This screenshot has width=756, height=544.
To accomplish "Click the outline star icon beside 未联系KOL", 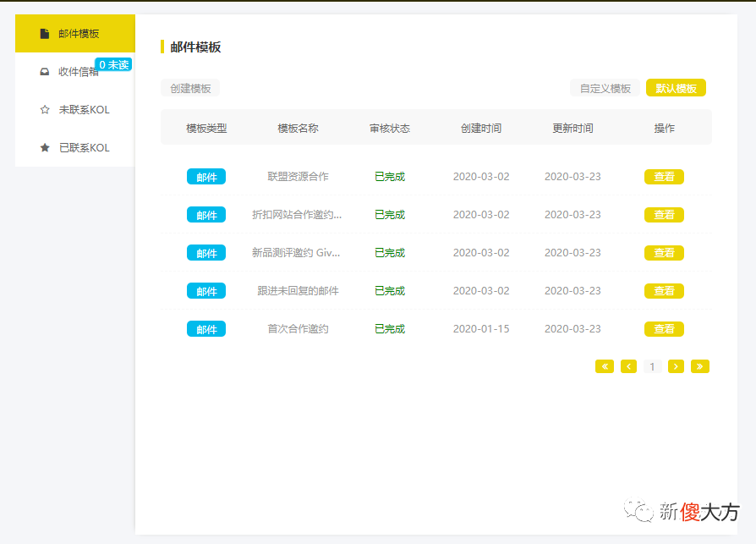I will pyautogui.click(x=45, y=110).
